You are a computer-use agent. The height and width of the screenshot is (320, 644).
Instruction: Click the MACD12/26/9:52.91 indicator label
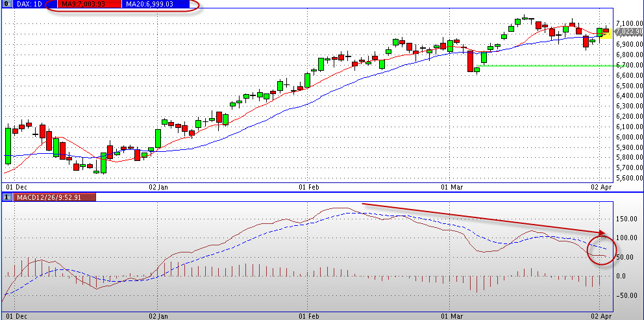[x=55, y=197]
